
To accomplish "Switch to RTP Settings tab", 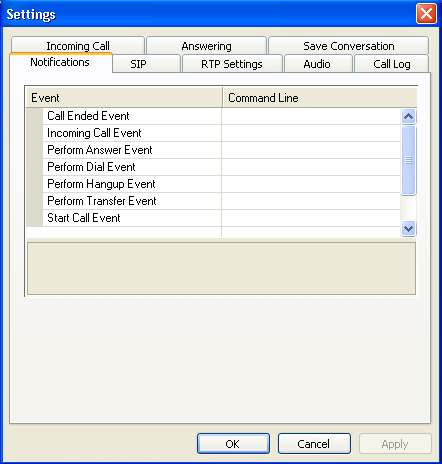I will [232, 64].
